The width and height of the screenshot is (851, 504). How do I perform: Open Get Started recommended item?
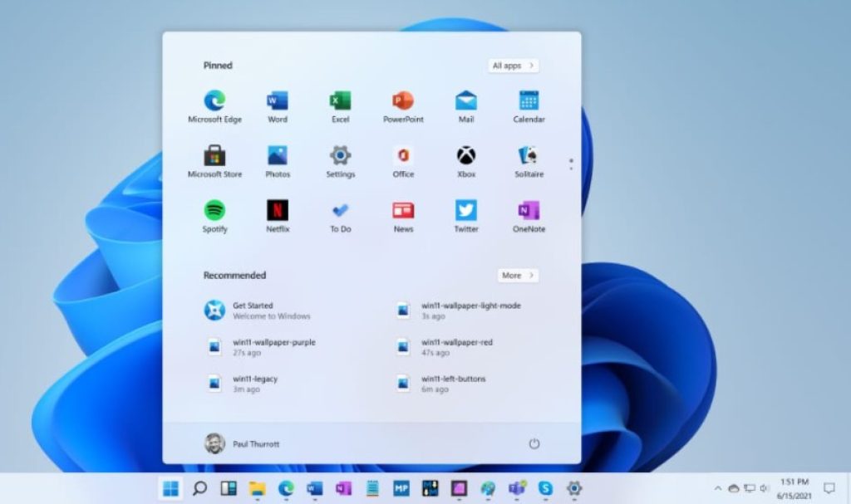pyautogui.click(x=258, y=311)
